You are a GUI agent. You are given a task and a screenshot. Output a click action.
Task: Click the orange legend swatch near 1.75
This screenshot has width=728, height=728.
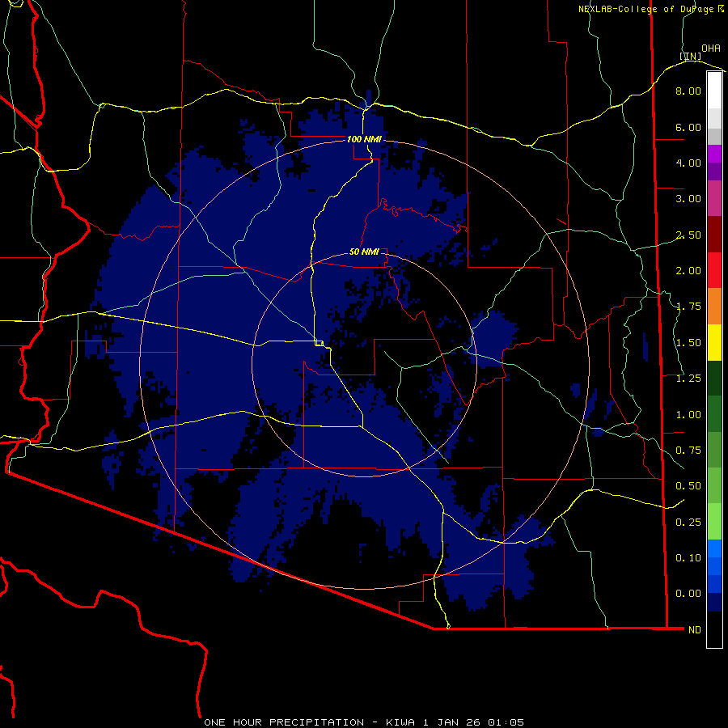coord(714,306)
